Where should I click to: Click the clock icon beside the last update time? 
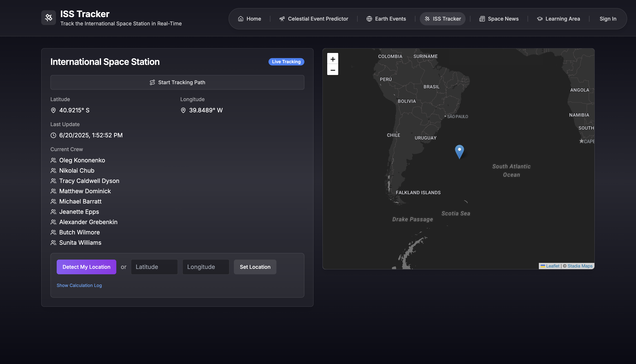53,135
